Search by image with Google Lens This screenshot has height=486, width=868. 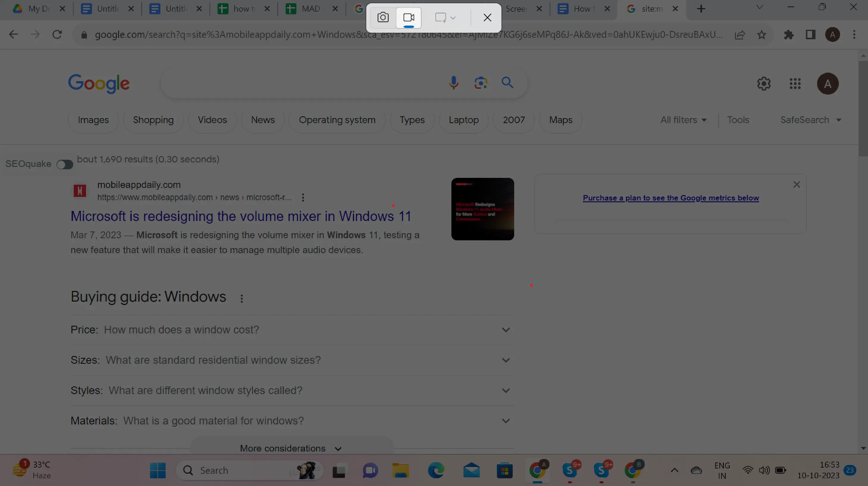481,83
